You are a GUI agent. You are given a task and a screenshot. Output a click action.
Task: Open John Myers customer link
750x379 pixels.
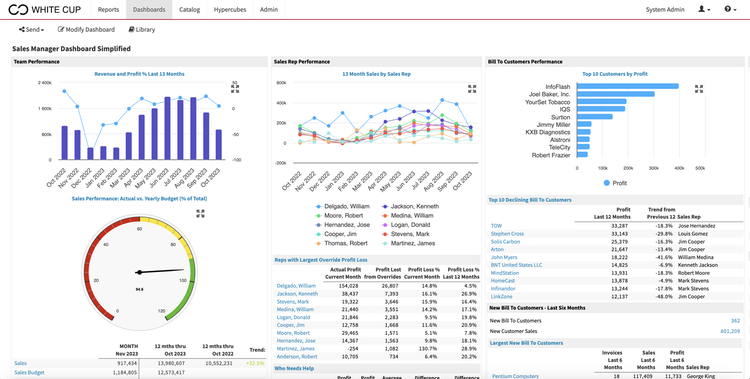503,257
